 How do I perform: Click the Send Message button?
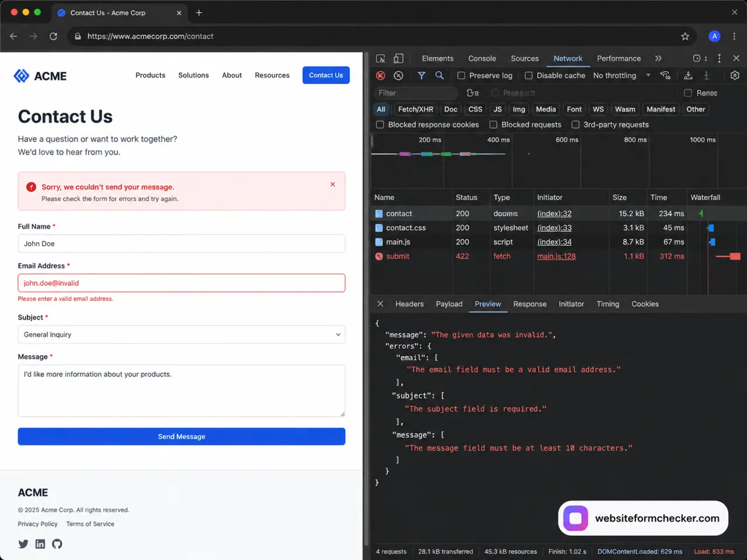[181, 436]
